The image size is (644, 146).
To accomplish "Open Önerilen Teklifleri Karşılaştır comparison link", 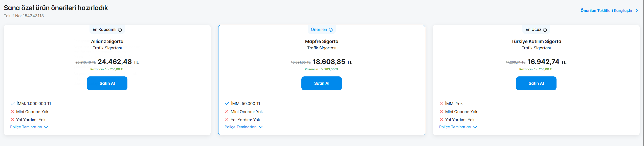I will coord(607,11).
